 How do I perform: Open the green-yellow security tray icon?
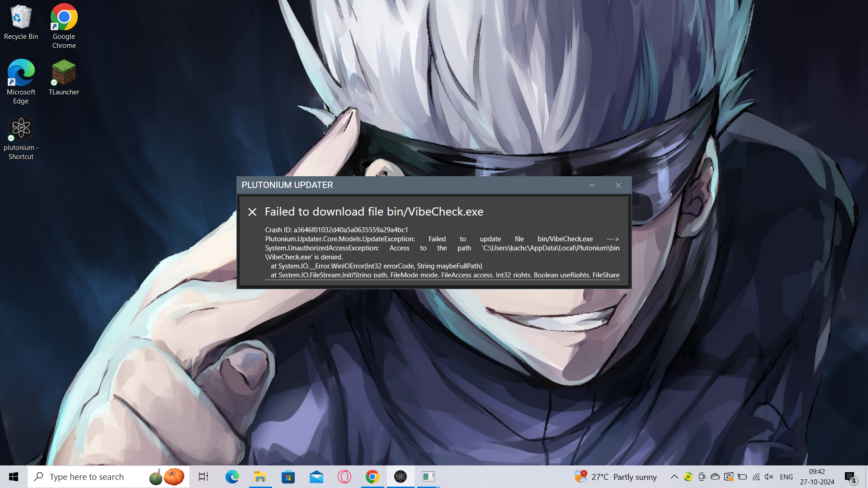688,477
